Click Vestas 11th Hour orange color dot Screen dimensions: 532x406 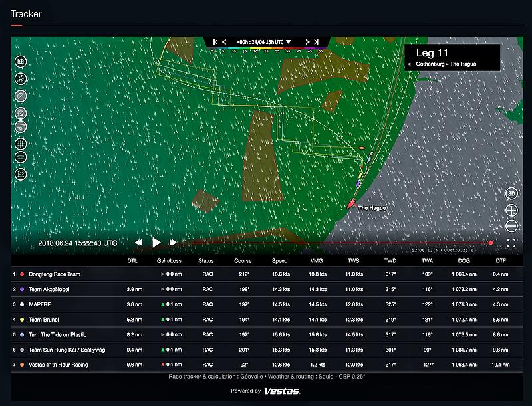pos(22,365)
